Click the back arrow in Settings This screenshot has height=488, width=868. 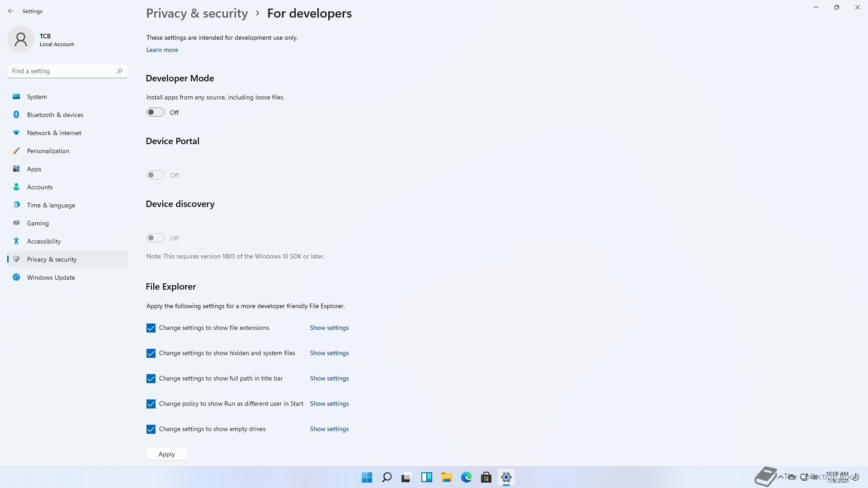pos(11,11)
